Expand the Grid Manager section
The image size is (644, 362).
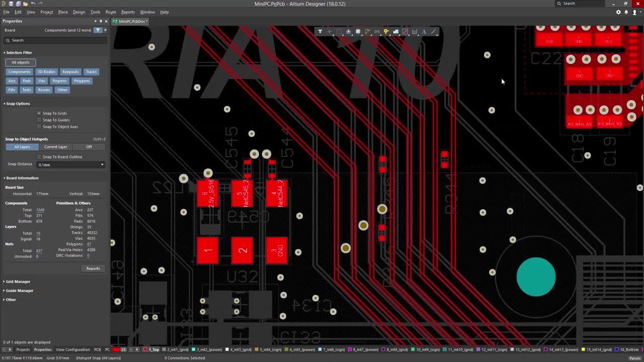18,282
